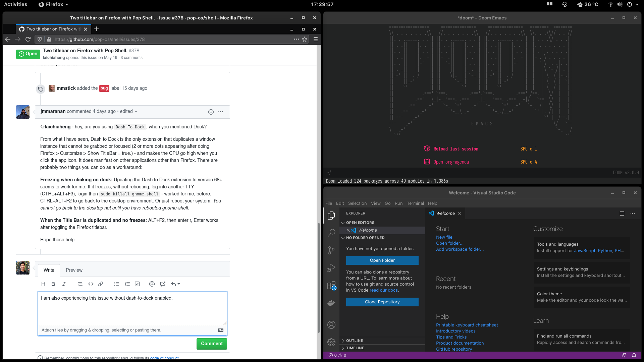Switch to the Preview tab
This screenshot has height=362, width=644.
[74, 270]
